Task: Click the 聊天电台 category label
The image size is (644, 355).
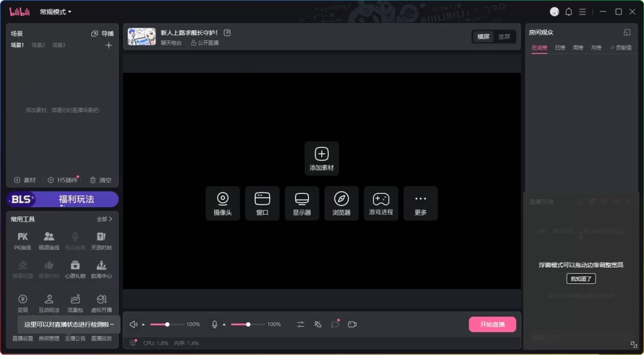Action: [171, 43]
